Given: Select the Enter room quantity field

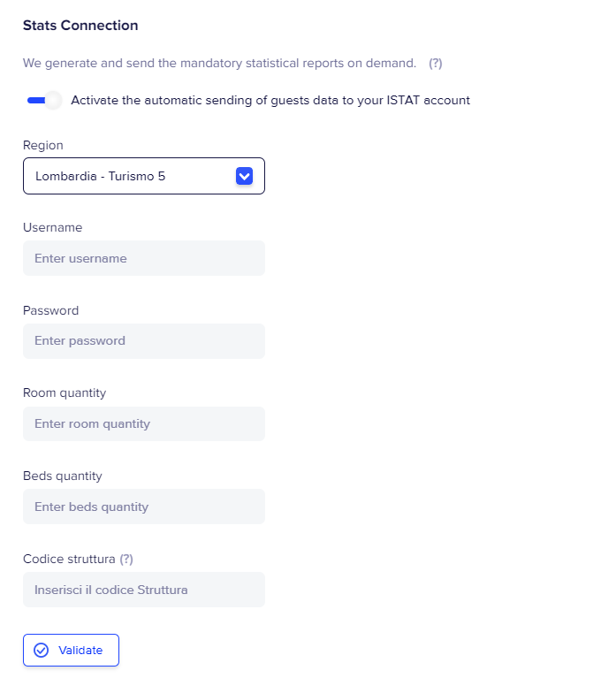Looking at the screenshot, I should coord(144,424).
